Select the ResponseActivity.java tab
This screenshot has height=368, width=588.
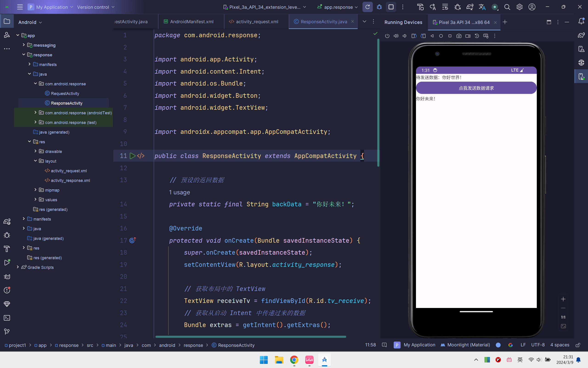(324, 22)
